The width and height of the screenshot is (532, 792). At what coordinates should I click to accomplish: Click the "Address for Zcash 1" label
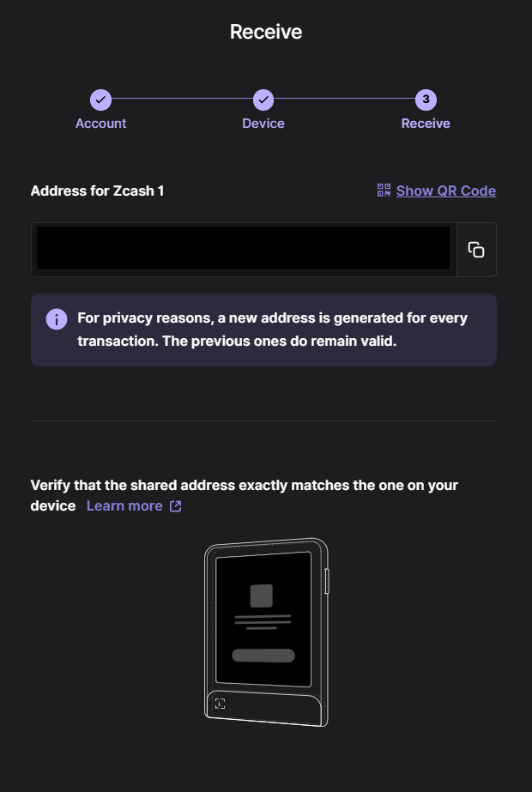point(97,190)
